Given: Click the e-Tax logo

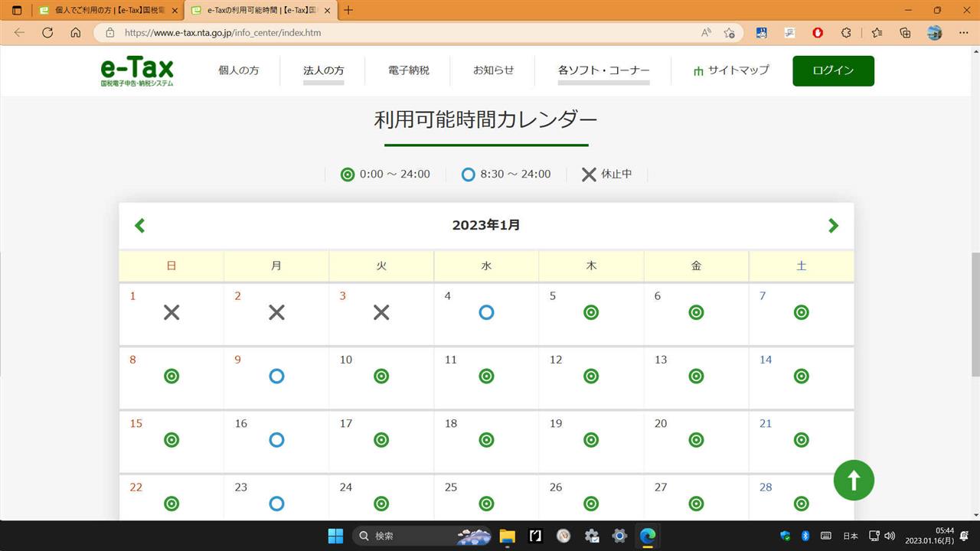Looking at the screenshot, I should click(137, 70).
